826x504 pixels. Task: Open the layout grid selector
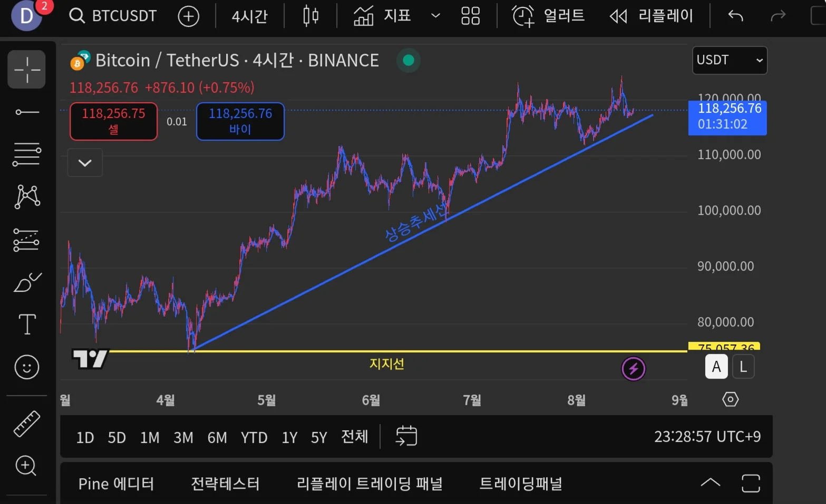pos(470,16)
